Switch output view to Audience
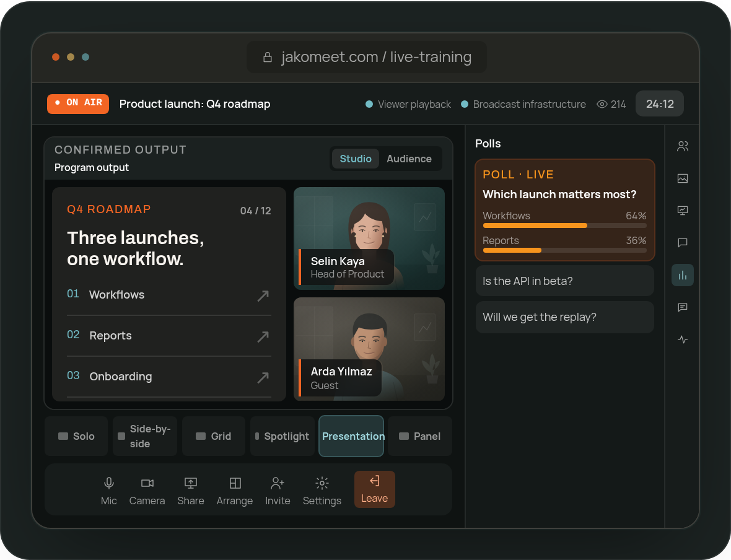The height and width of the screenshot is (560, 731). point(409,159)
